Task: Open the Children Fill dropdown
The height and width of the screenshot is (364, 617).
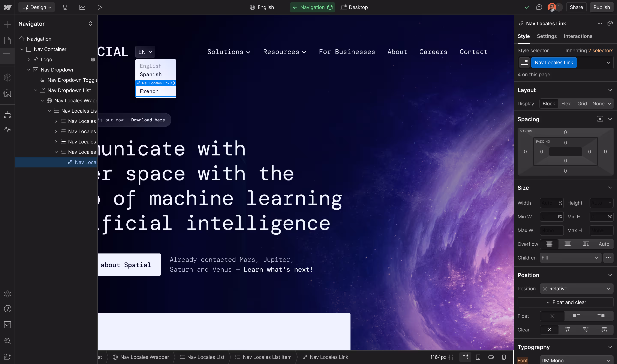Action: [570, 258]
